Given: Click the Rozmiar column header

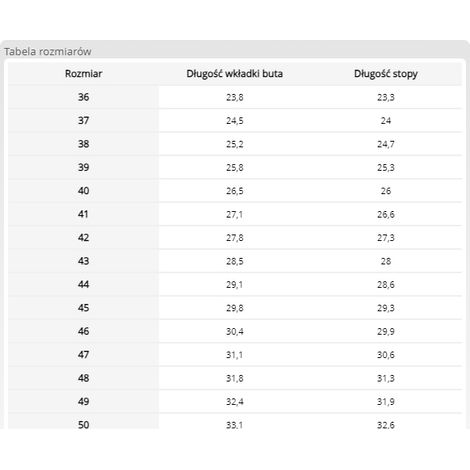Looking at the screenshot, I should (83, 74).
